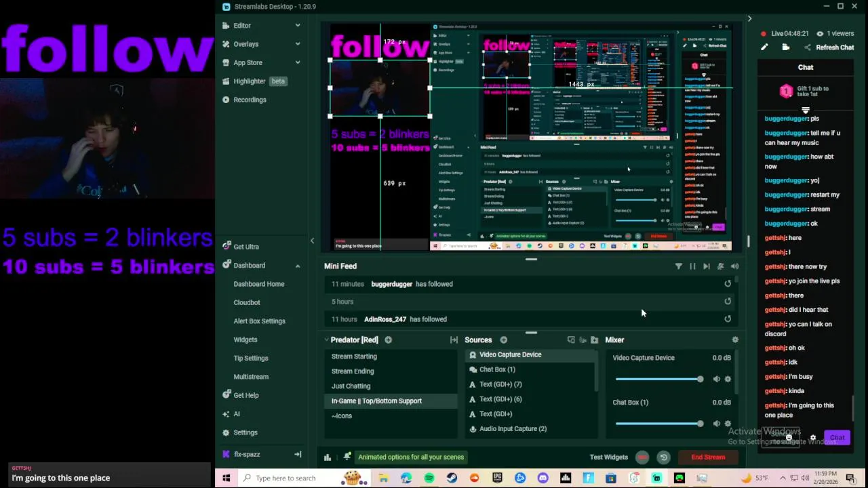Open Cloudbot settings
This screenshot has width=868, height=488.
247,302
